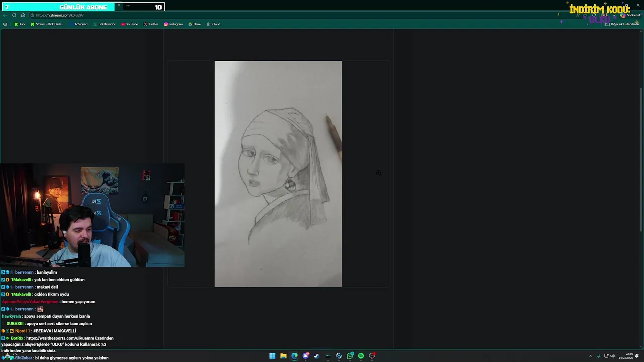
Task: Open the Instagram bookmark
Action: (173, 24)
